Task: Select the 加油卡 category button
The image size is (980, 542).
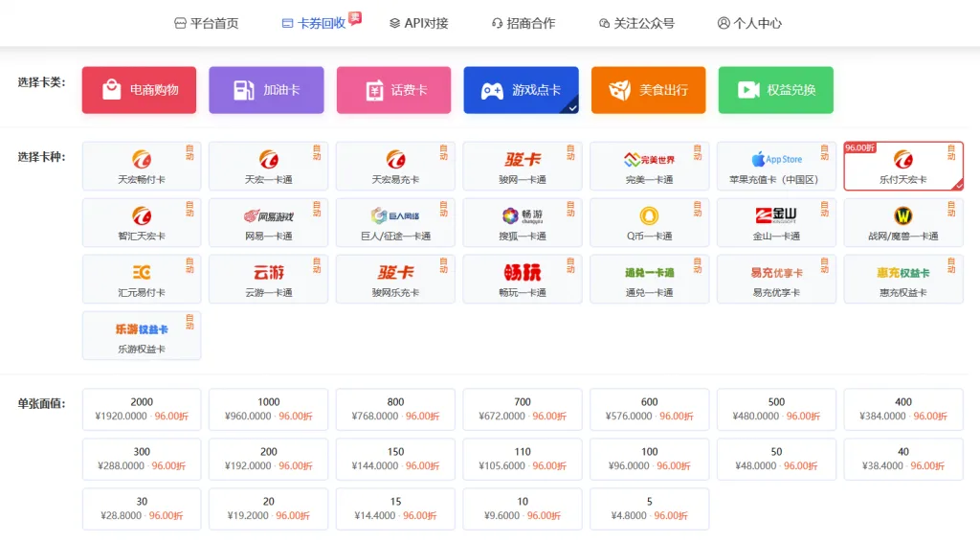Action: pyautogui.click(x=266, y=90)
